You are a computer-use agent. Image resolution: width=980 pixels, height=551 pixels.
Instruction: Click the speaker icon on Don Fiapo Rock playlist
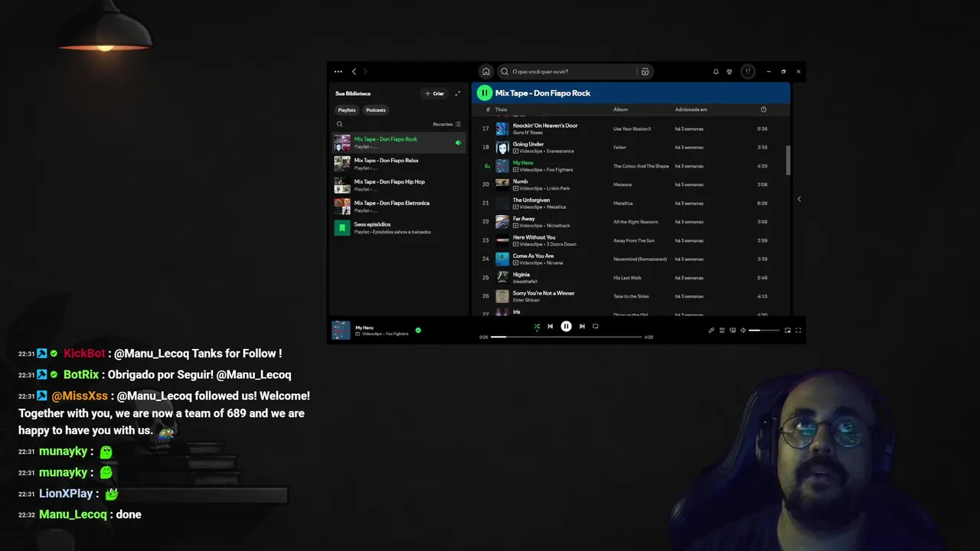coord(458,142)
